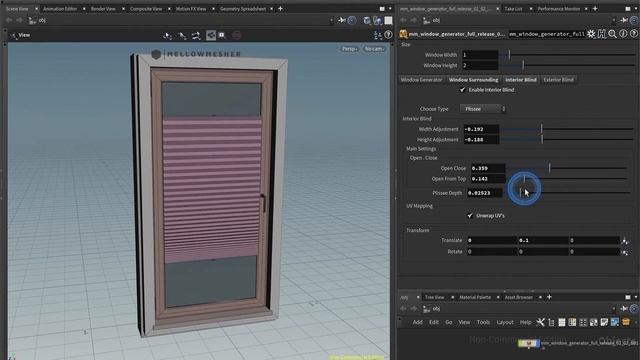
Task: Click the second selection tool icon in viewport toolbar
Action: click(182, 36)
